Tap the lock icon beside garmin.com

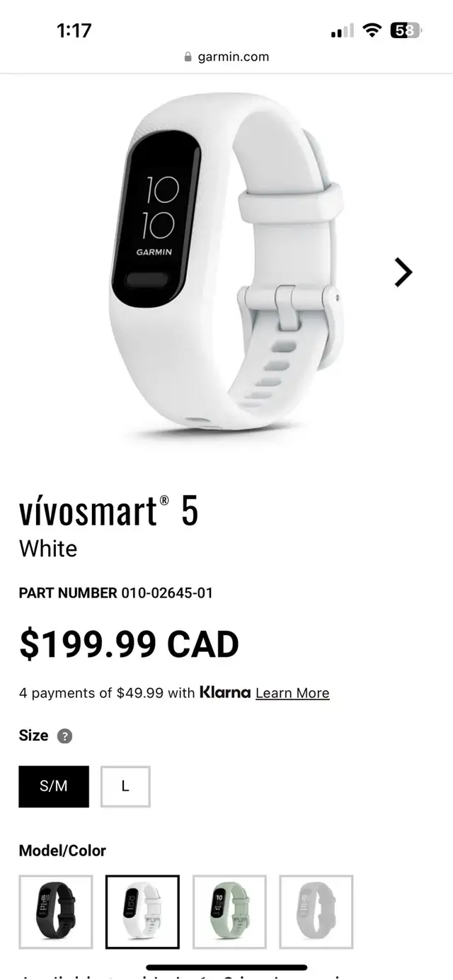pyautogui.click(x=188, y=57)
